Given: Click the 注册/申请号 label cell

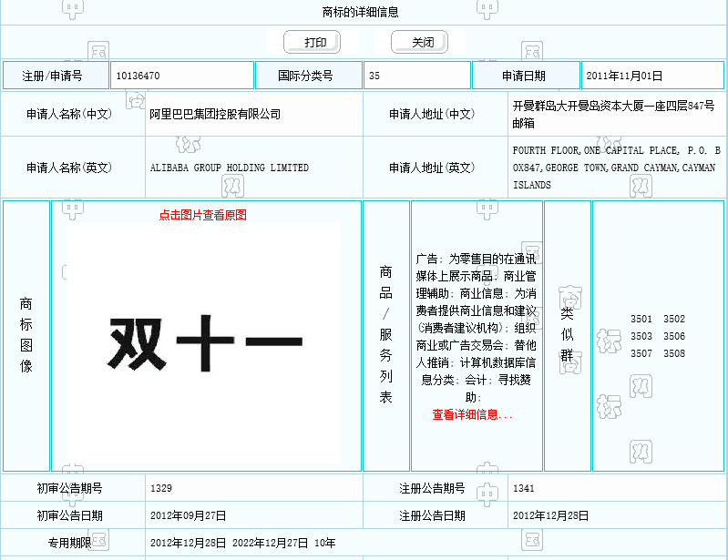Looking at the screenshot, I should tap(56, 76).
